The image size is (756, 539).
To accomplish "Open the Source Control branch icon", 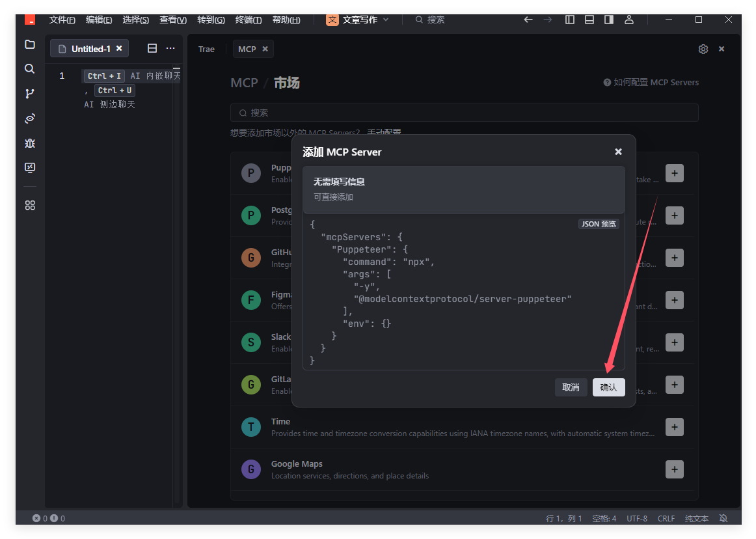I will (29, 94).
